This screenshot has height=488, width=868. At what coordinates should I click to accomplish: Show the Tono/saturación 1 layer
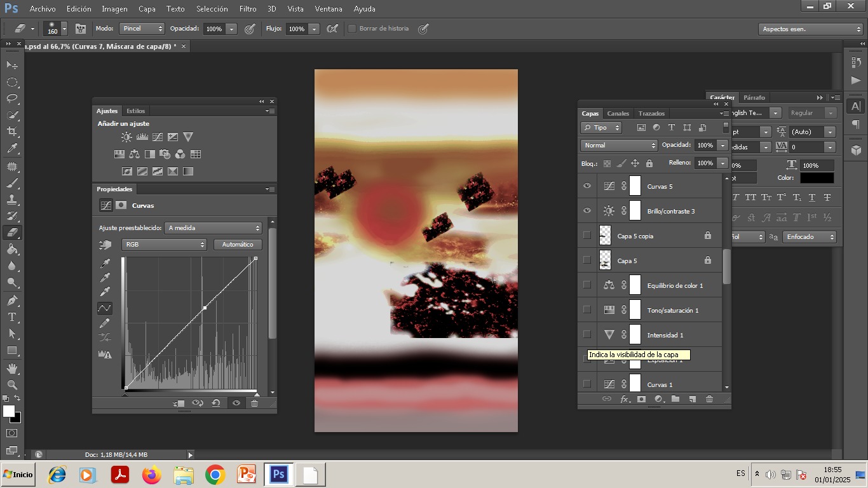(x=587, y=310)
